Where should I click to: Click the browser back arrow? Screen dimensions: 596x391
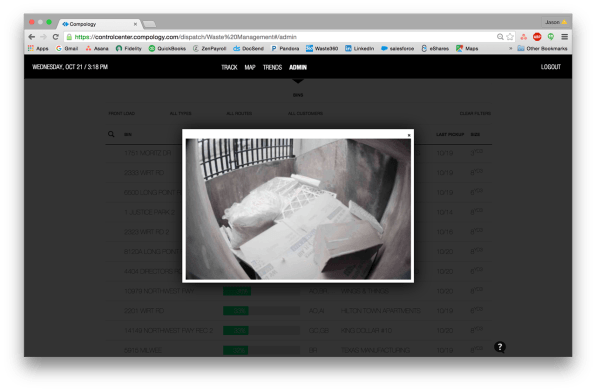(x=32, y=37)
